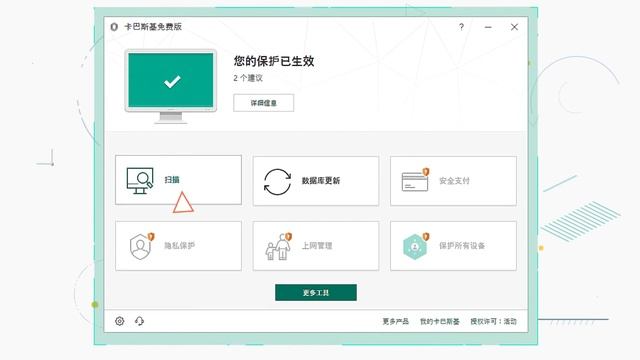This screenshot has width=640, height=360.
Task: Select the 保护所有设备 tile label
Action: [462, 246]
